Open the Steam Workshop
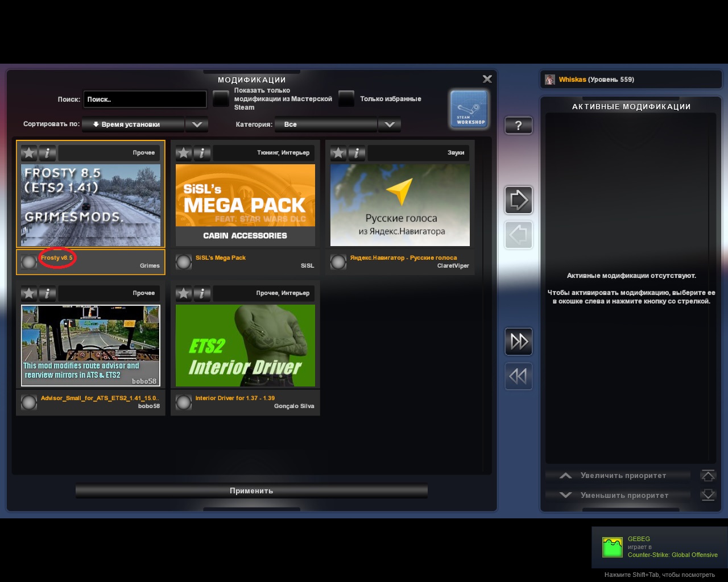Image resolution: width=728 pixels, height=582 pixels. pos(470,108)
